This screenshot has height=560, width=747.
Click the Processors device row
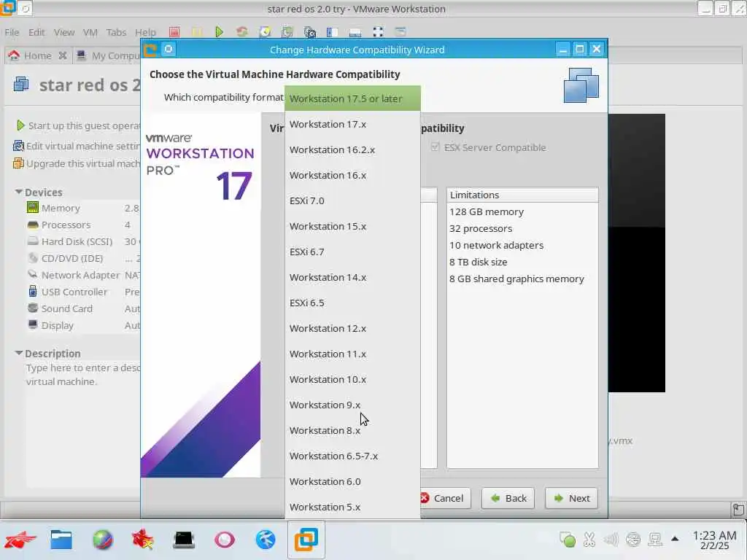click(x=83, y=225)
